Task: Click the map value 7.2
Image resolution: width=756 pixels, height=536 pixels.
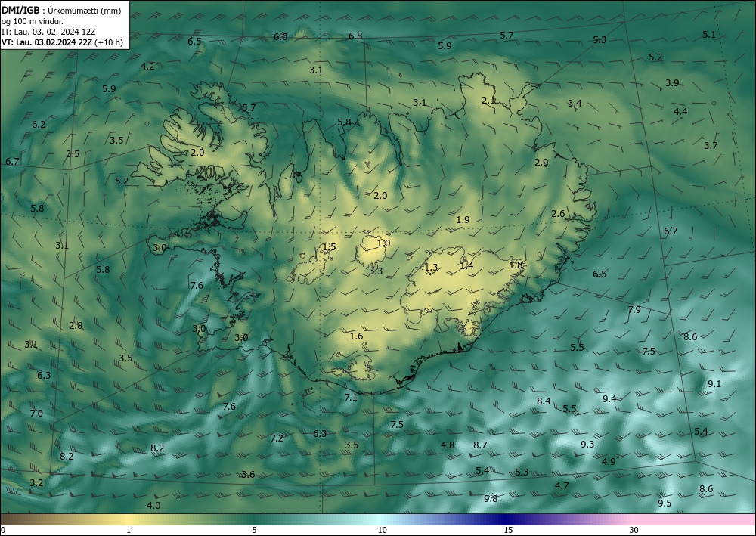Action: coord(277,438)
